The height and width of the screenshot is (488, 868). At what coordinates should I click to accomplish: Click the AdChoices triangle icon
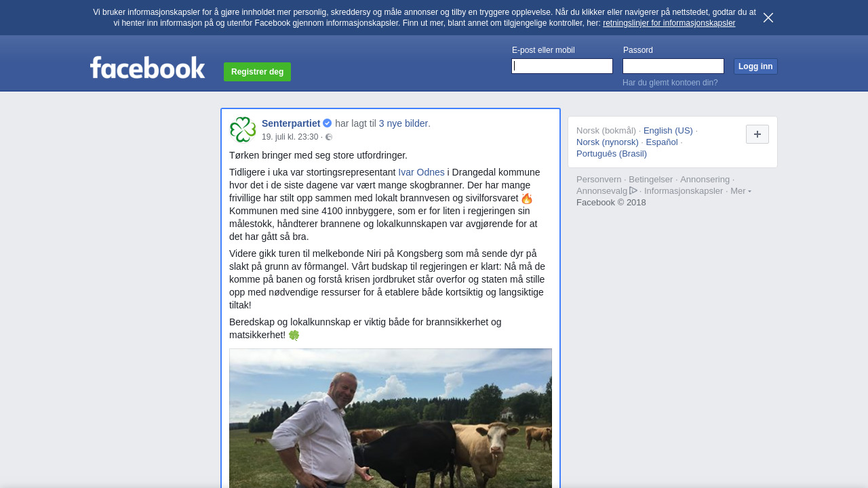[x=633, y=190]
